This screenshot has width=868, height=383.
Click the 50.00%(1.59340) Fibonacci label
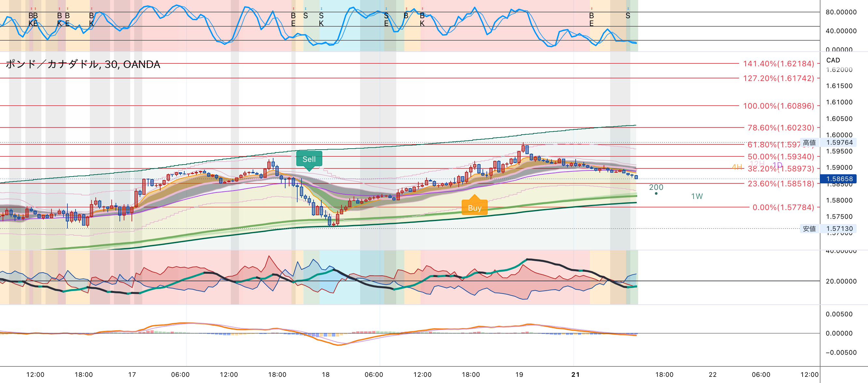780,157
